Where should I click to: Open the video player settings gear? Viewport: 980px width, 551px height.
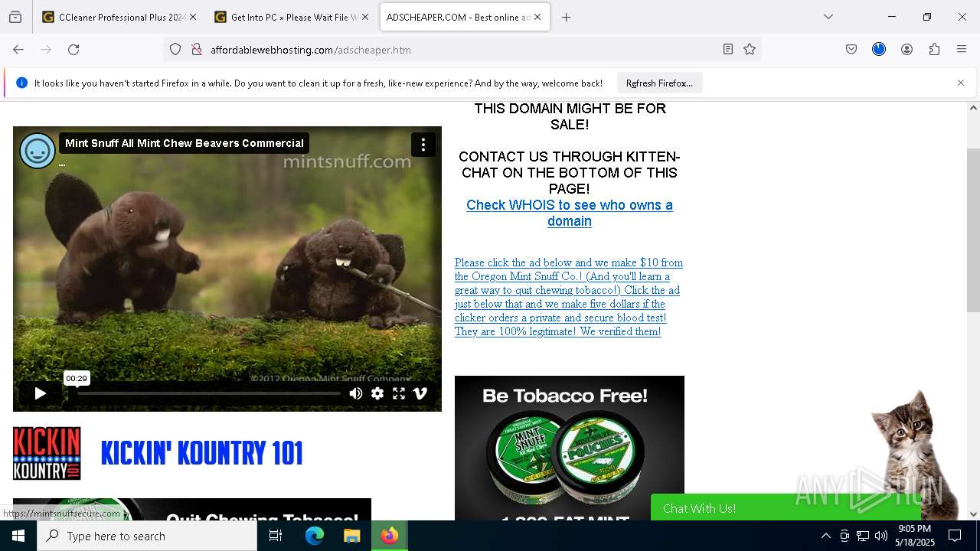(377, 393)
